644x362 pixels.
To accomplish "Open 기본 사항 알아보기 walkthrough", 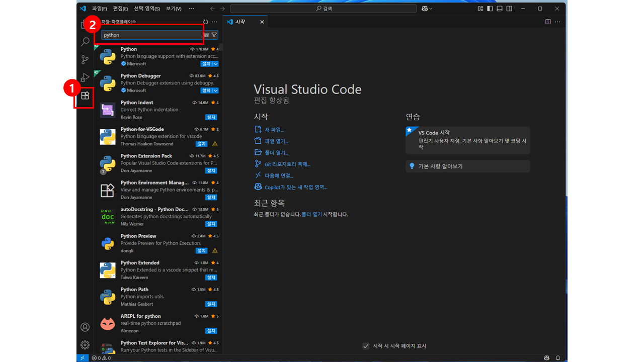I will (x=468, y=166).
